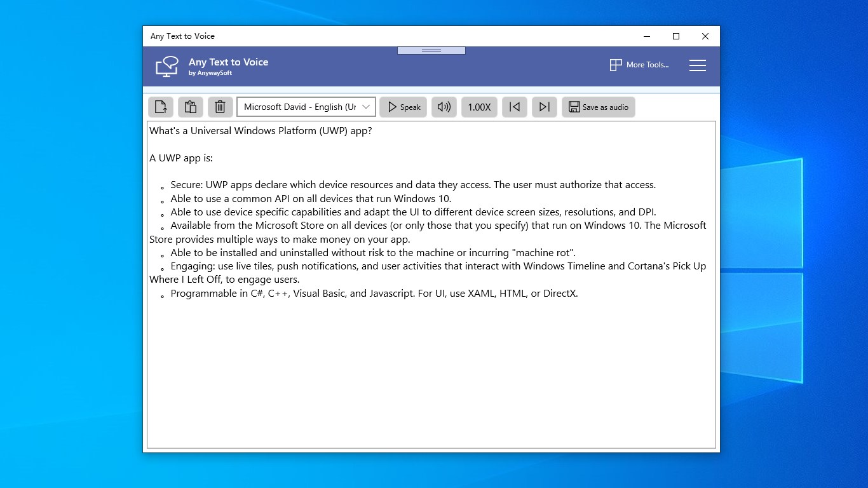Mute speech with the speaker icon
The image size is (868, 488).
tap(444, 107)
